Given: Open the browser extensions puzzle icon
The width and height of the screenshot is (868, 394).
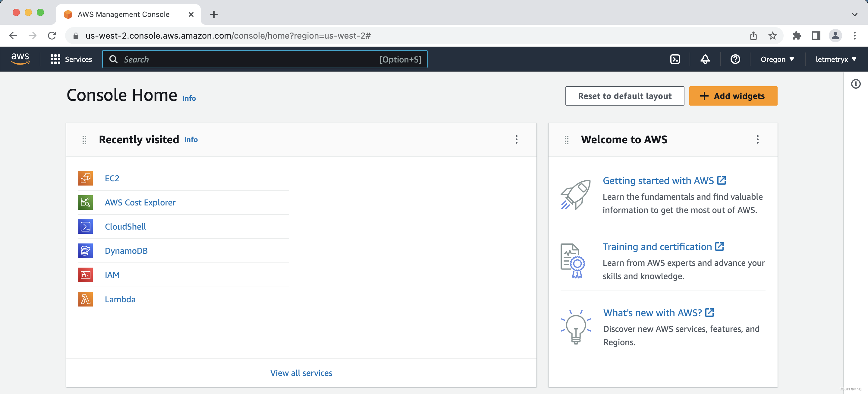Looking at the screenshot, I should pos(797,35).
